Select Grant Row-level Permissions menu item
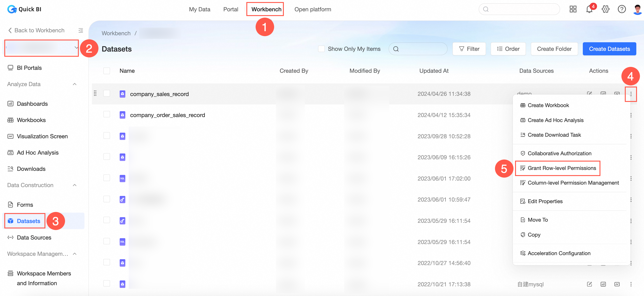Image resolution: width=644 pixels, height=296 pixels. point(562,168)
